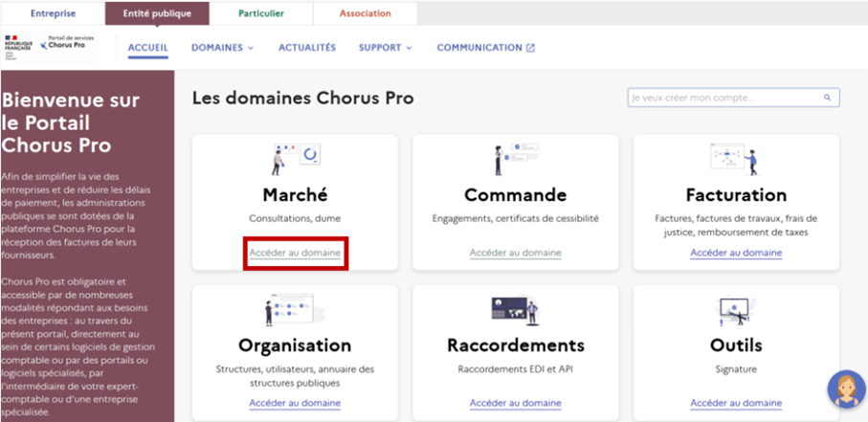Click the Marché illustration icon
Viewport: 868px width, 422px height.
pos(296,159)
